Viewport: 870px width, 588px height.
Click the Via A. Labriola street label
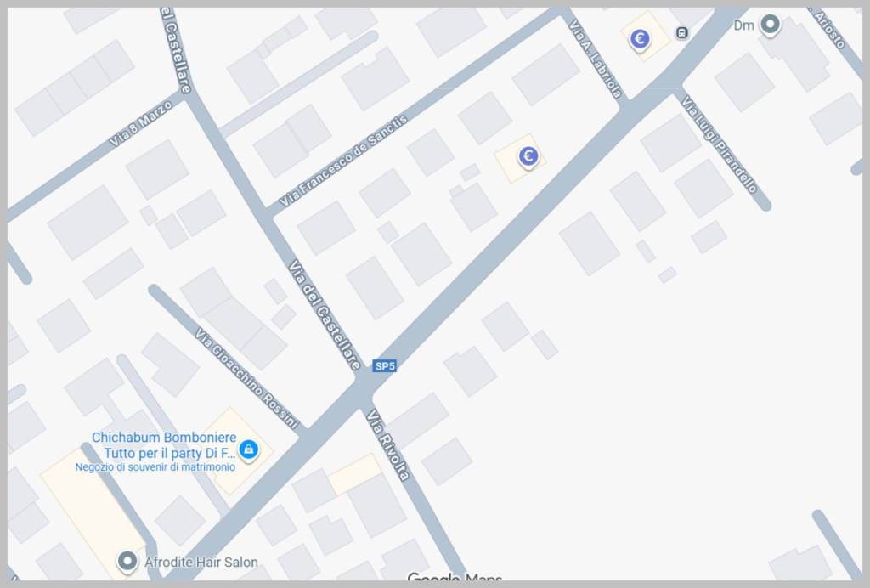click(596, 59)
